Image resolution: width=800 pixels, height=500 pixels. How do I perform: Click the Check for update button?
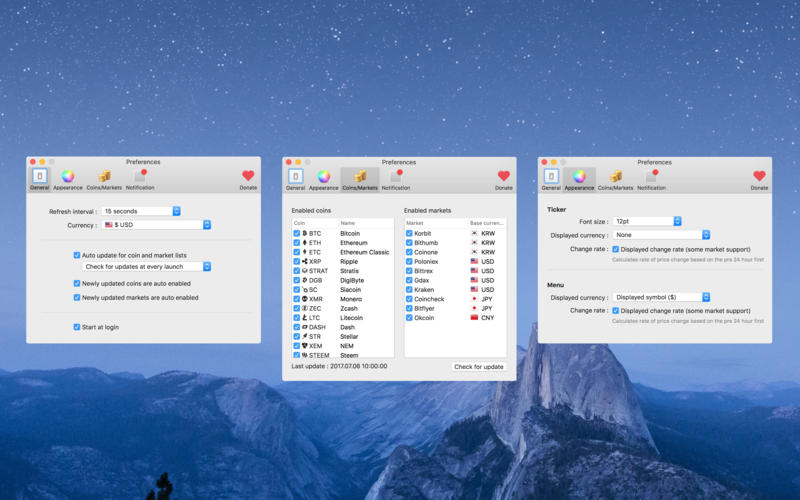tap(479, 367)
